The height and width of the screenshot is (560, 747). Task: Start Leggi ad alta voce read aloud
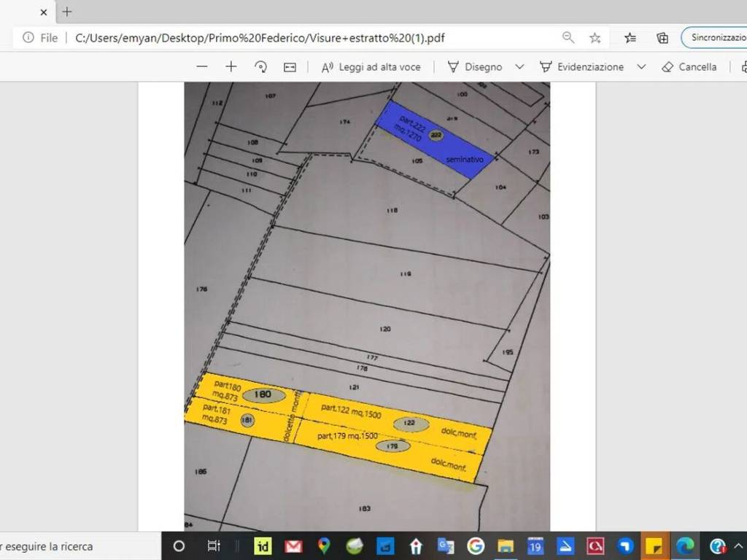[x=371, y=67]
